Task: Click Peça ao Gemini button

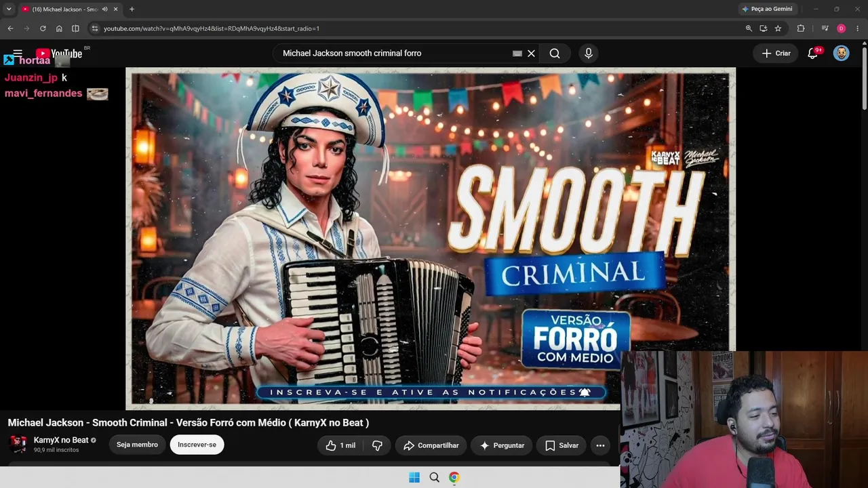Action: click(767, 9)
